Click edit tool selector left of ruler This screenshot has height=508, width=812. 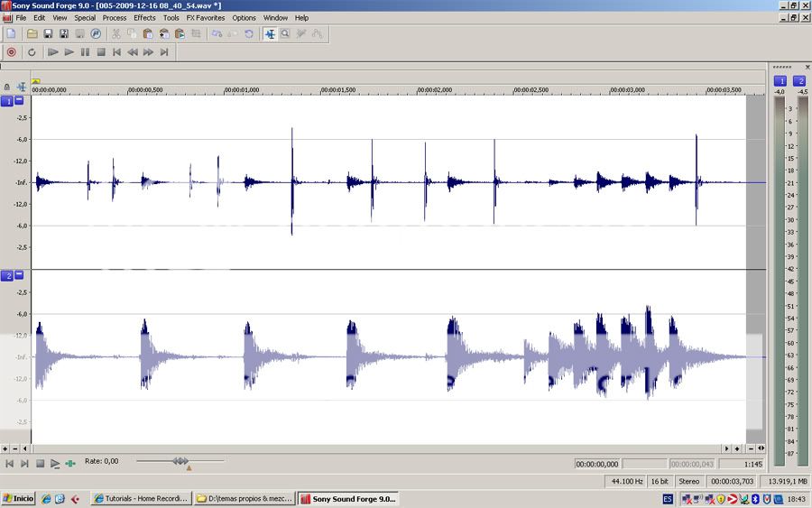click(22, 87)
